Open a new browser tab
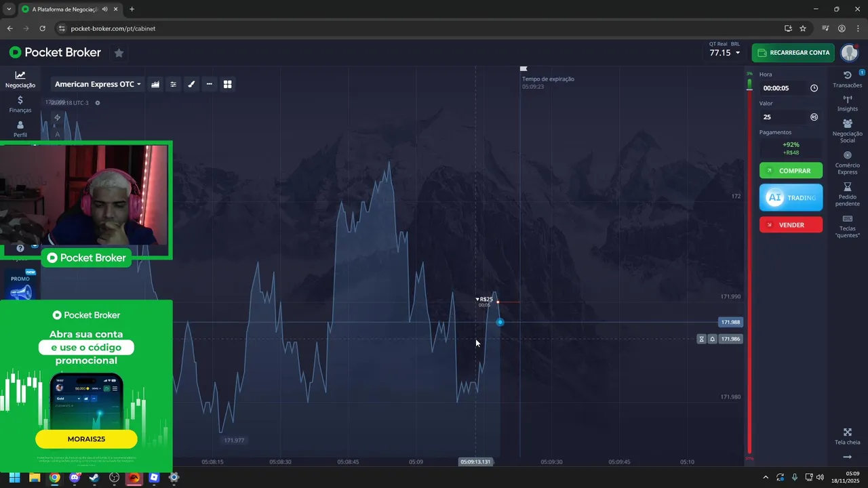868x488 pixels. [x=132, y=9]
